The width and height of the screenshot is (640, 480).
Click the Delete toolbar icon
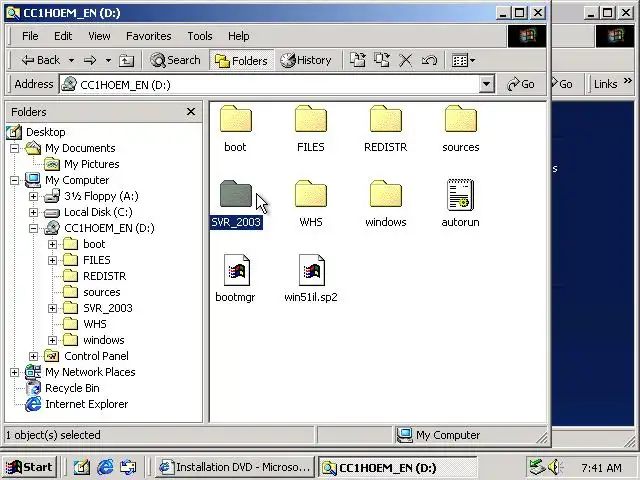(405, 60)
